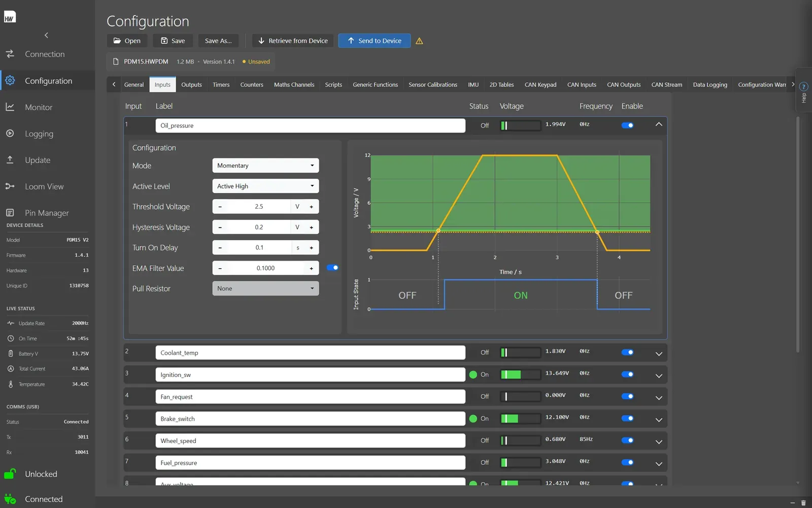Click the Open button
This screenshot has height=508, width=812.
[x=127, y=41]
